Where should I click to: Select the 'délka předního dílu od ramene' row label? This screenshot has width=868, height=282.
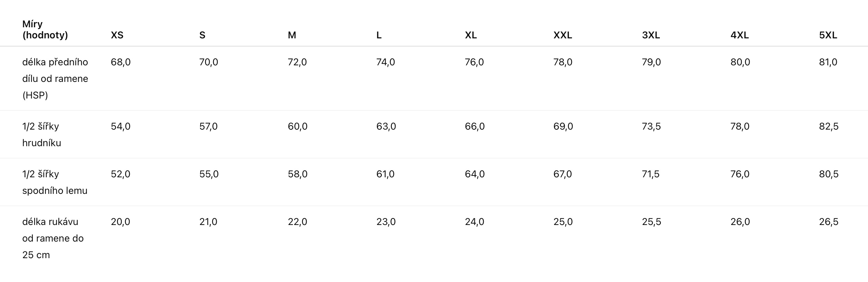pos(55,78)
